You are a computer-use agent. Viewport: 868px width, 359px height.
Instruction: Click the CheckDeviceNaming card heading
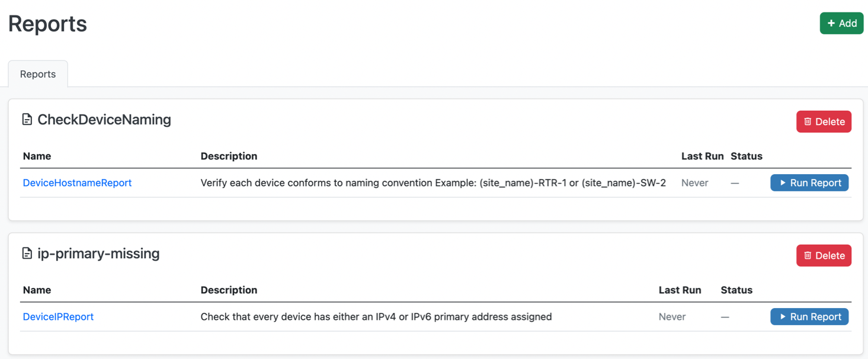104,120
